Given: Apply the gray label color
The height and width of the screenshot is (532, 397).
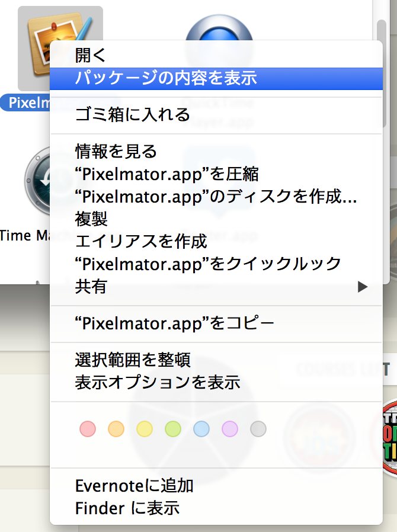Looking at the screenshot, I should [258, 429].
